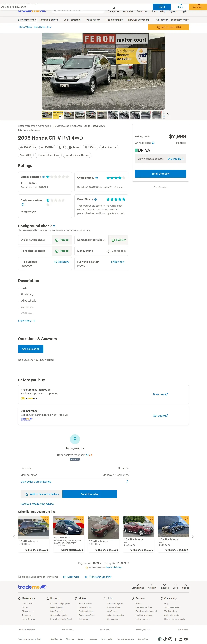Click Add to Favourite Sellers button

42,494
